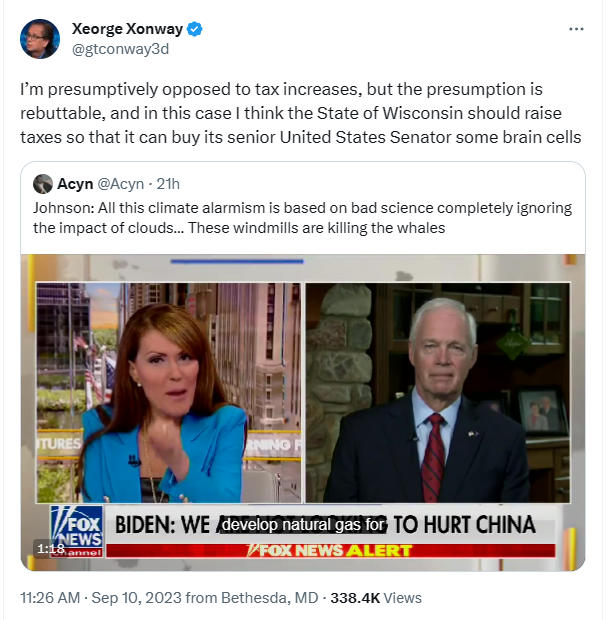Click the blue progress bar atop the video
The image size is (606, 620).
click(x=237, y=261)
